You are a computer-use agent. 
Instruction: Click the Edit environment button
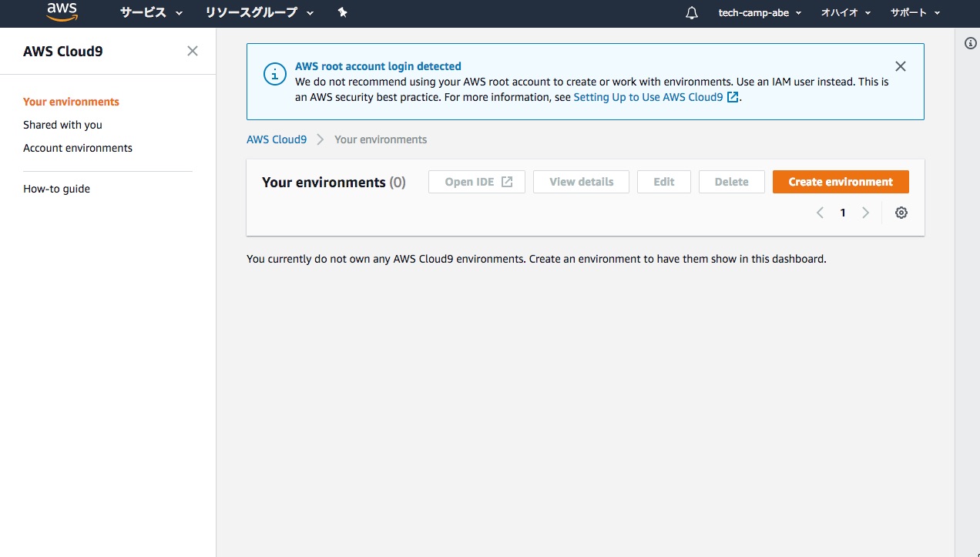[x=664, y=182]
